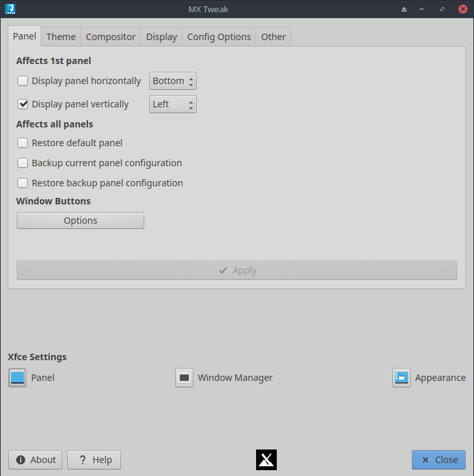
Task: Click the Help button
Action: (x=94, y=460)
